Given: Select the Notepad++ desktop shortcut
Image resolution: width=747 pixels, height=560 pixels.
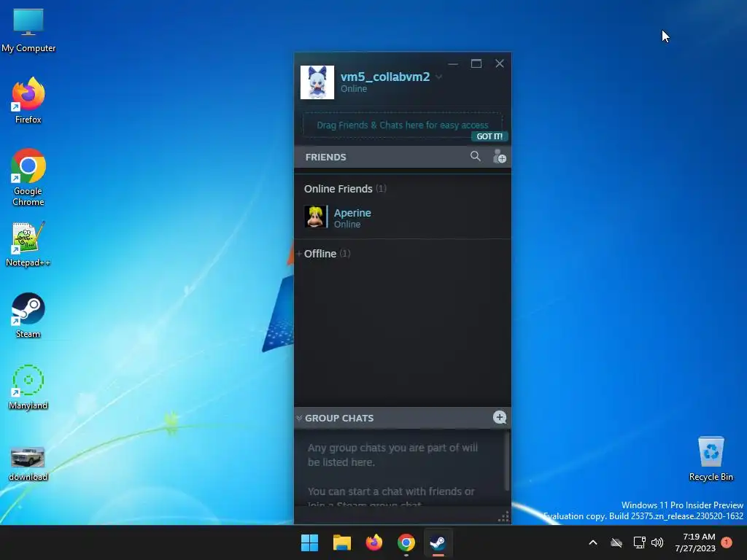Looking at the screenshot, I should 28,244.
